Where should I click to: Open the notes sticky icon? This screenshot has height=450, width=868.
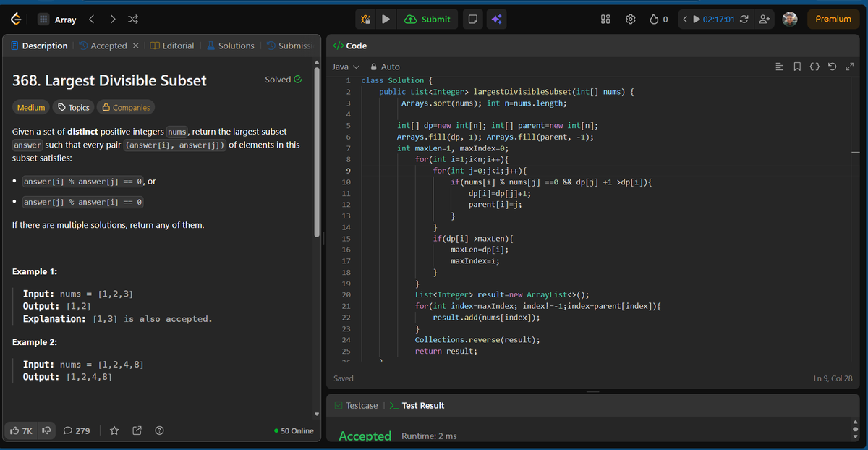click(x=472, y=20)
